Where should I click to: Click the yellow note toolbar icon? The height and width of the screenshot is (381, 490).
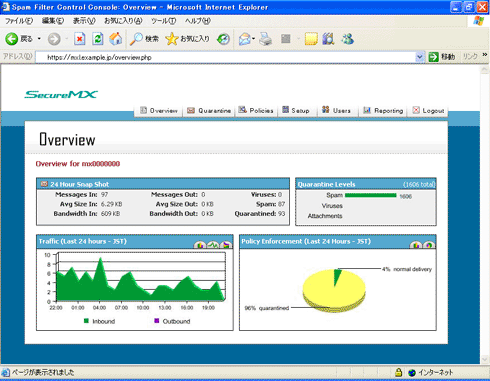pos(311,39)
